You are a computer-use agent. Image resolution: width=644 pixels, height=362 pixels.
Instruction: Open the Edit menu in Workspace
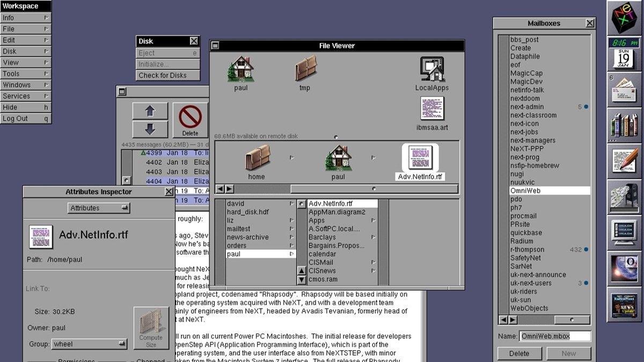pos(26,40)
